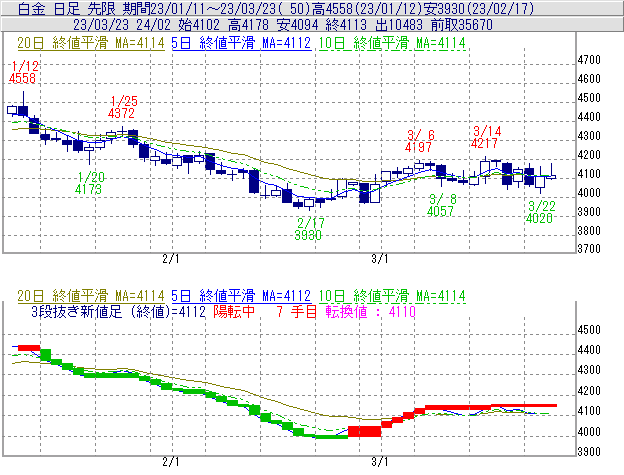Image resolution: width=624 pixels, height=475 pixels.
Task: Click the 安4094 low value in the data bar
Action: pyautogui.click(x=297, y=25)
